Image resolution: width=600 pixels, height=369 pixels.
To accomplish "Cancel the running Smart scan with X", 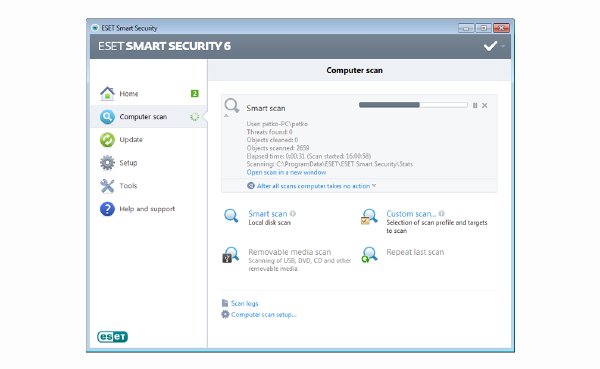I will [x=484, y=105].
